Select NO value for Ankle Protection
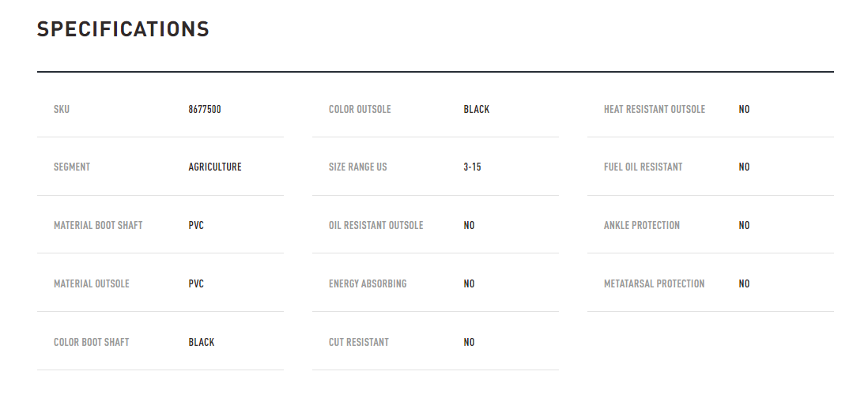868x394 pixels. tap(744, 226)
